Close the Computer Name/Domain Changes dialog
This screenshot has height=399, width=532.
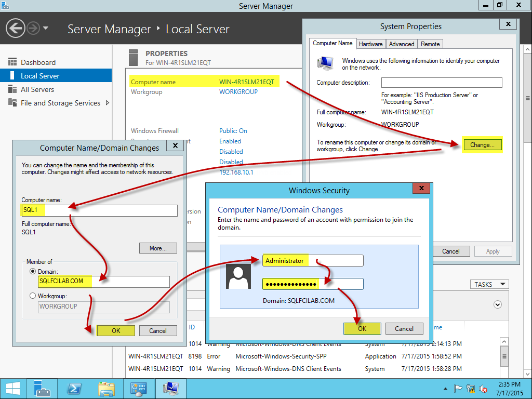point(175,145)
